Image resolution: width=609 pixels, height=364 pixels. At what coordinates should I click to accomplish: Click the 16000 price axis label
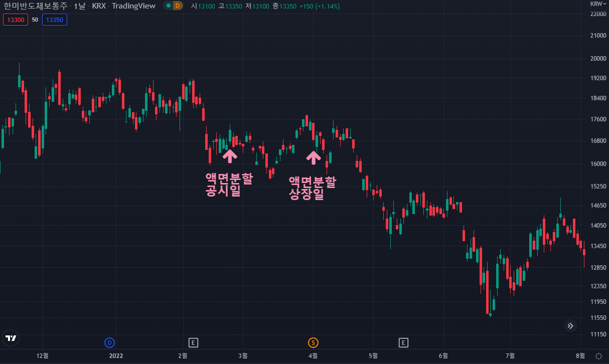coord(598,164)
